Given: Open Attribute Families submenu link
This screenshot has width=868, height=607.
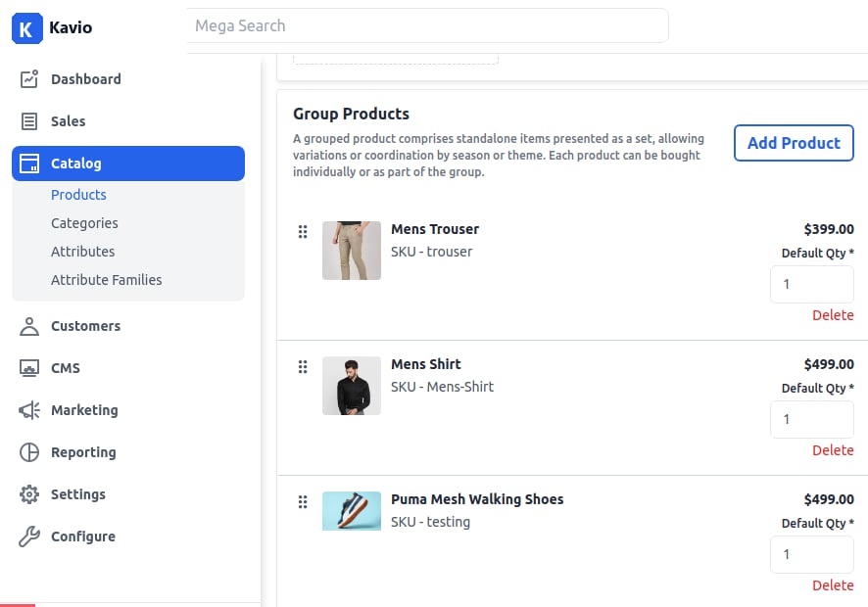Looking at the screenshot, I should (x=106, y=280).
